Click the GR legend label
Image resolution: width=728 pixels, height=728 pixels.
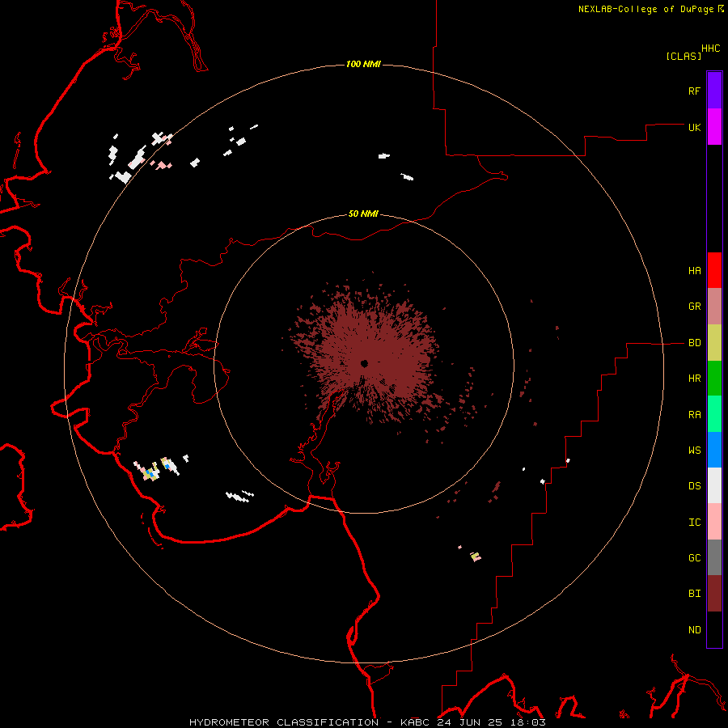click(x=694, y=307)
